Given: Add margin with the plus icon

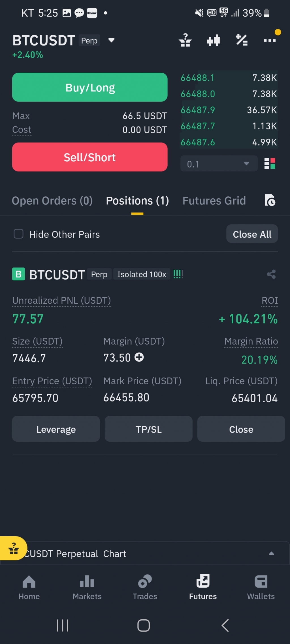Looking at the screenshot, I should coord(139,357).
